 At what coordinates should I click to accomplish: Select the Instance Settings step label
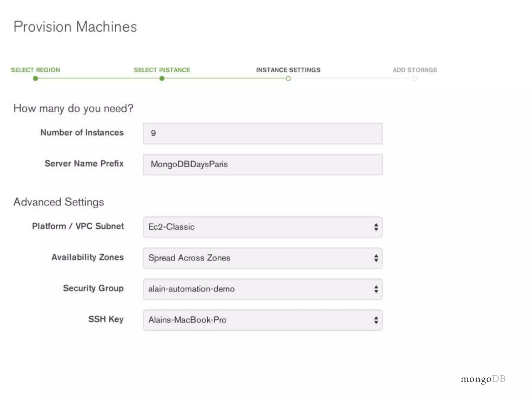288,70
